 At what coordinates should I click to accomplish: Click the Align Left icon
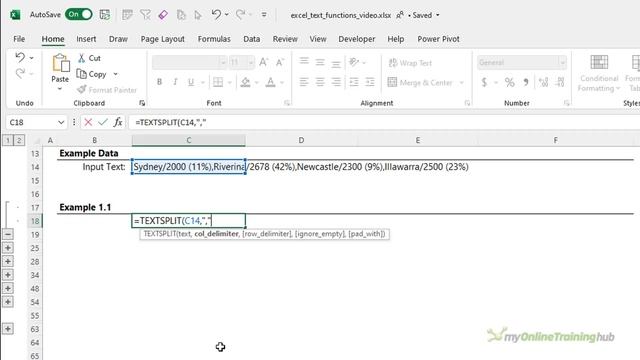[x=304, y=82]
